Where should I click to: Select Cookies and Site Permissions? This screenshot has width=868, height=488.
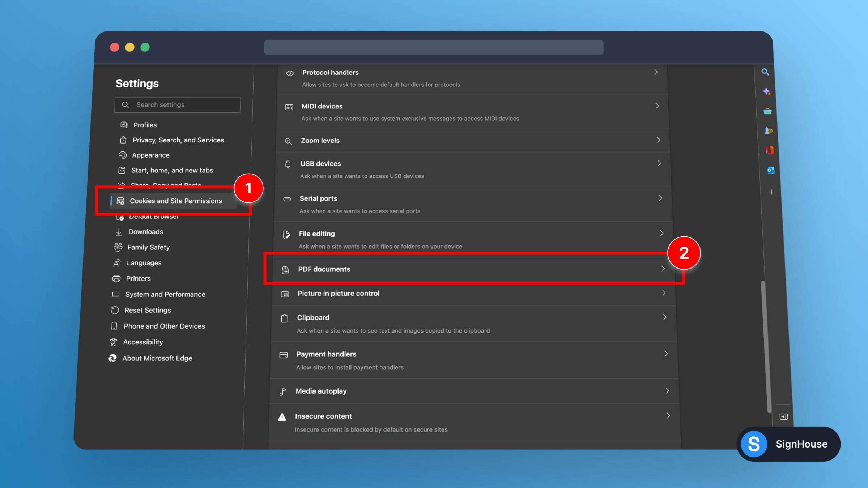[x=176, y=201]
